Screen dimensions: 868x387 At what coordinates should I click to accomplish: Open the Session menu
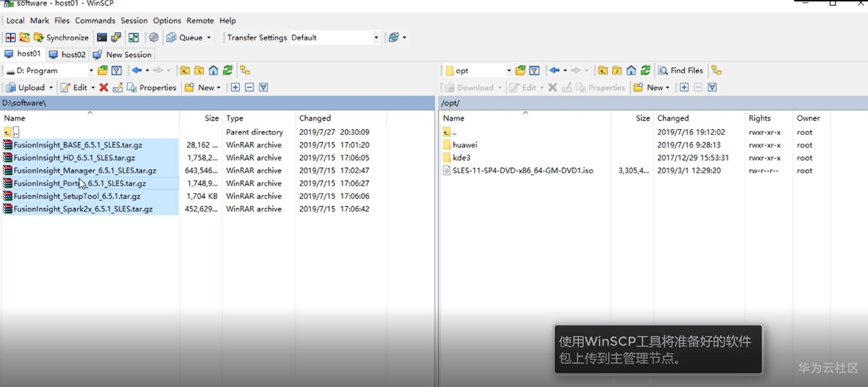134,20
